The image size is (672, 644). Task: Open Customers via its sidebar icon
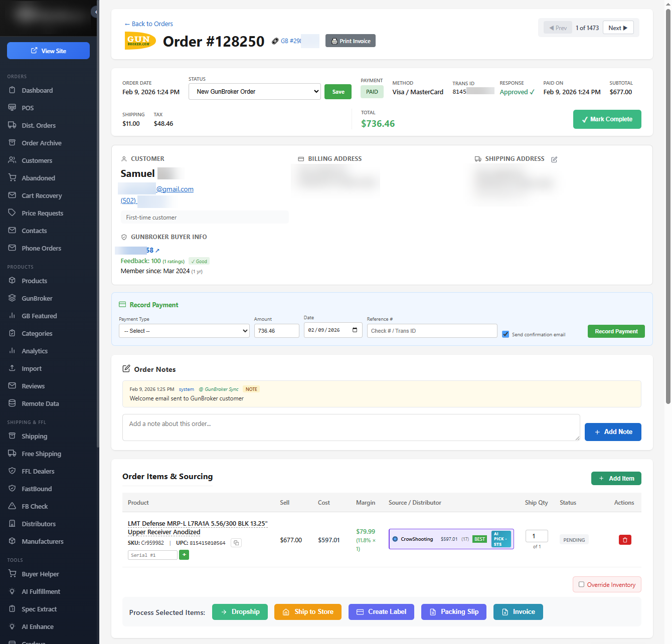(x=13, y=160)
